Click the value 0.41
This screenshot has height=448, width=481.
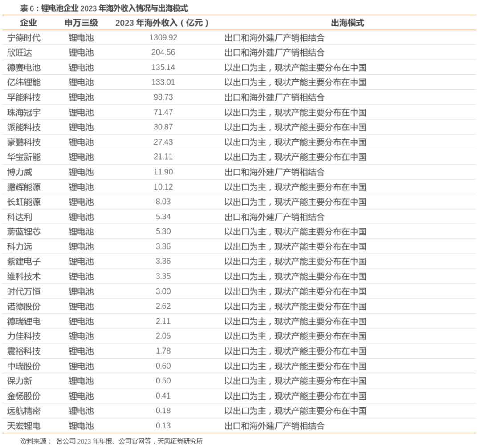[x=163, y=396]
